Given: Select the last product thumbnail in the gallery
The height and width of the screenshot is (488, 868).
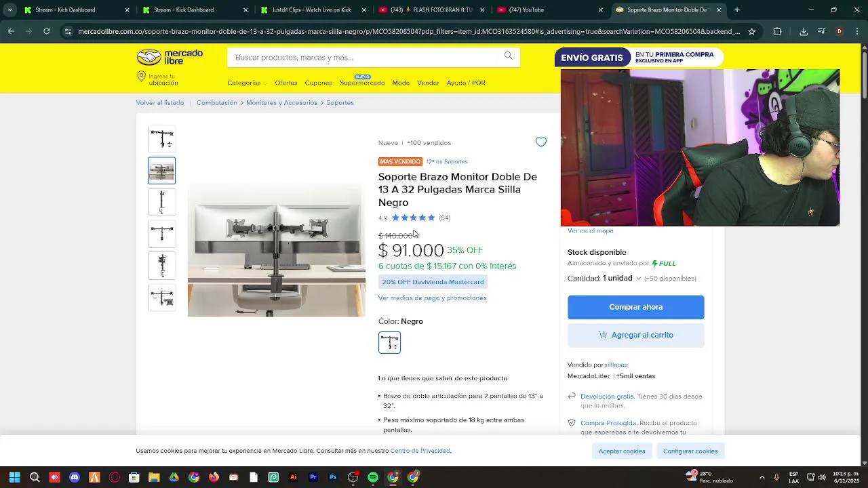Looking at the screenshot, I should click(161, 298).
